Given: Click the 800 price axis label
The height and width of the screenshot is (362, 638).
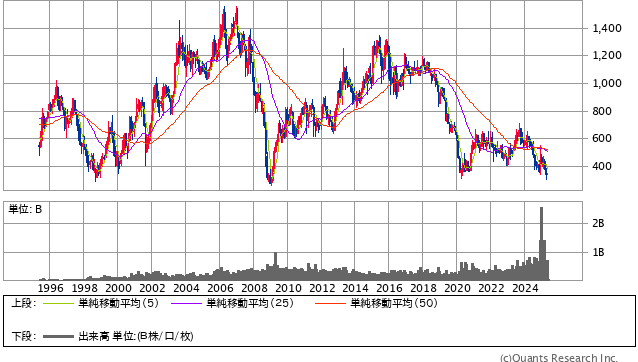Looking at the screenshot, I should (602, 111).
